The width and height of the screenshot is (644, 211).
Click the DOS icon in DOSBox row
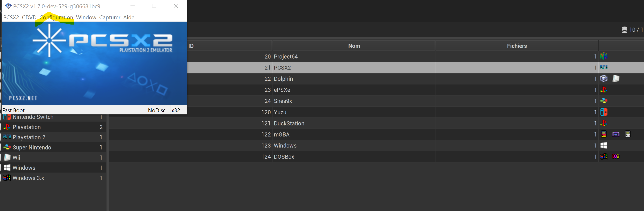[x=615, y=157]
